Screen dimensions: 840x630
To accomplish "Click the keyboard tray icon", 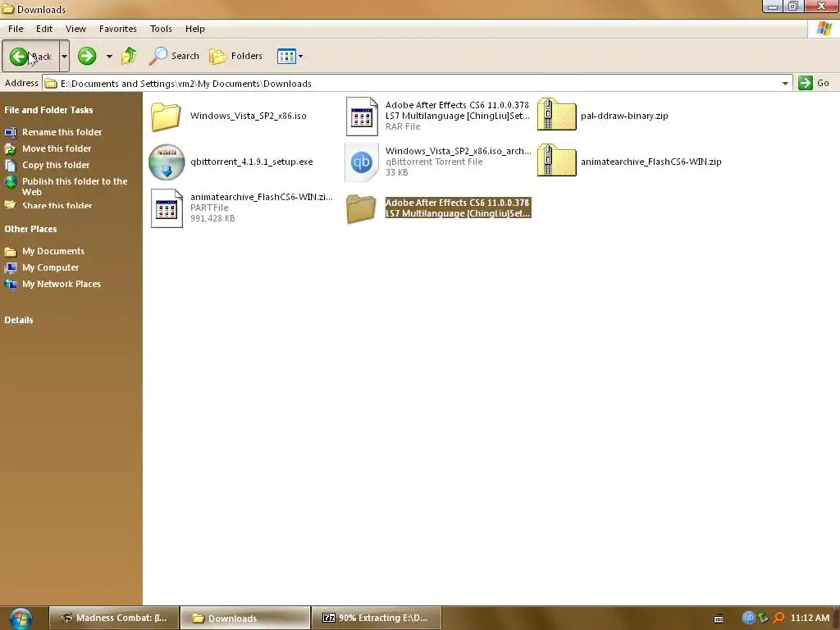I will 719,619.
